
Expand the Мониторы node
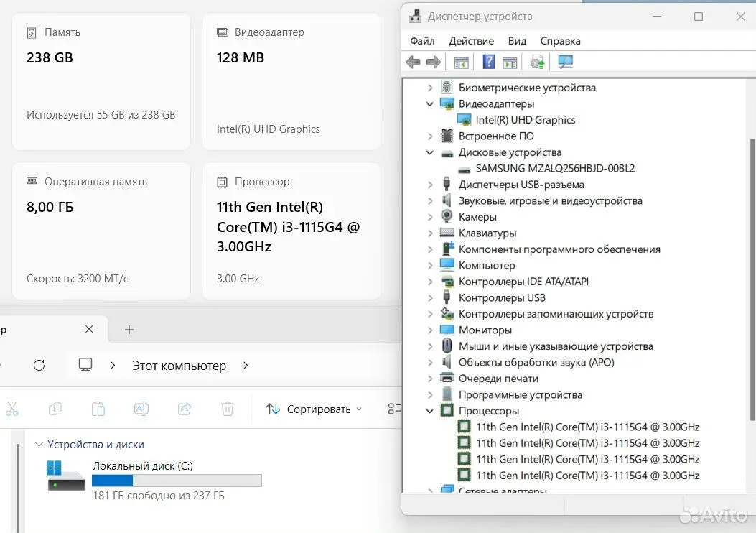point(430,330)
